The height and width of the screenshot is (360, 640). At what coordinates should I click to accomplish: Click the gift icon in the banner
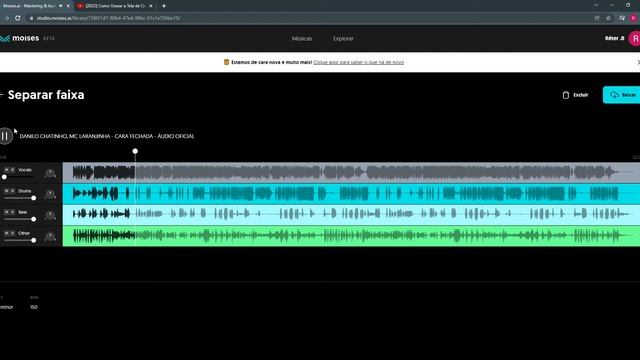click(226, 62)
